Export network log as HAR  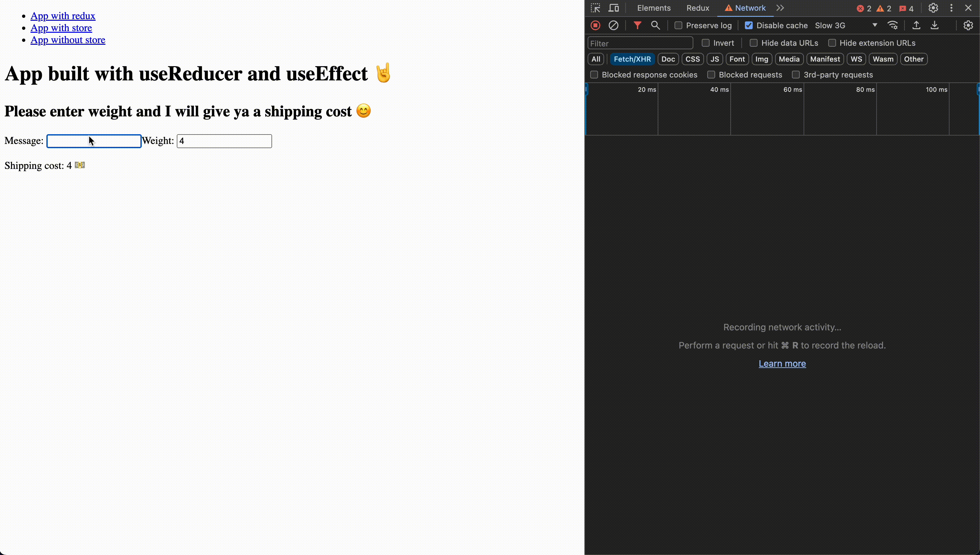click(x=935, y=25)
